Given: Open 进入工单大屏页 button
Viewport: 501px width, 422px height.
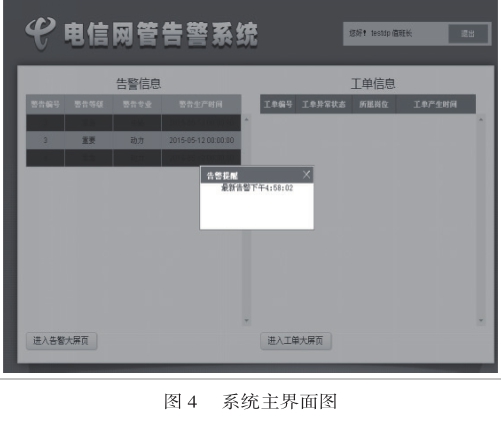Looking at the screenshot, I should tap(296, 341).
